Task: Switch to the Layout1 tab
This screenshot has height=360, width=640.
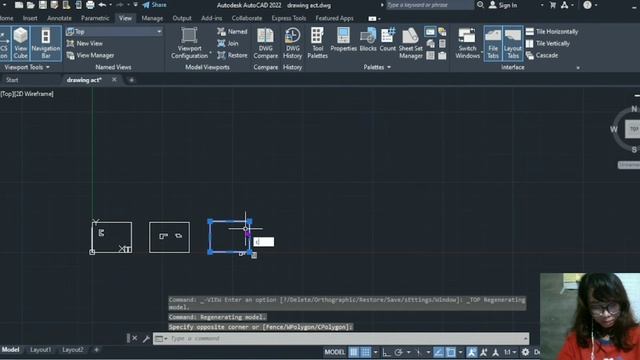Action: [x=40, y=350]
